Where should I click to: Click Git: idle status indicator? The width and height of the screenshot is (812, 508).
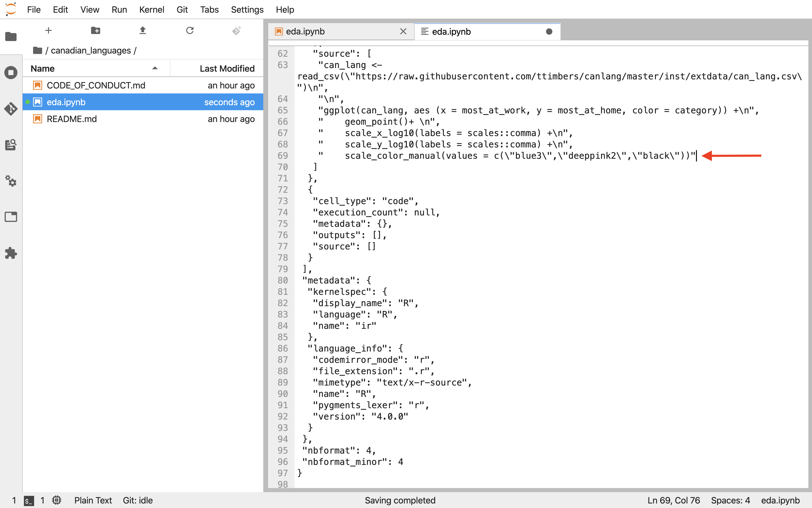pos(138,500)
